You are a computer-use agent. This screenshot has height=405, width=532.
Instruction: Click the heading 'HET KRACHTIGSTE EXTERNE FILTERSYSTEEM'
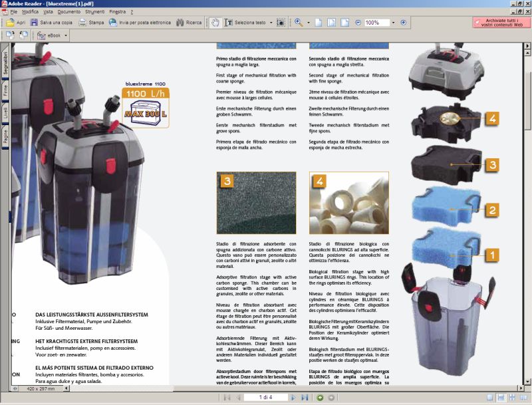86,341
